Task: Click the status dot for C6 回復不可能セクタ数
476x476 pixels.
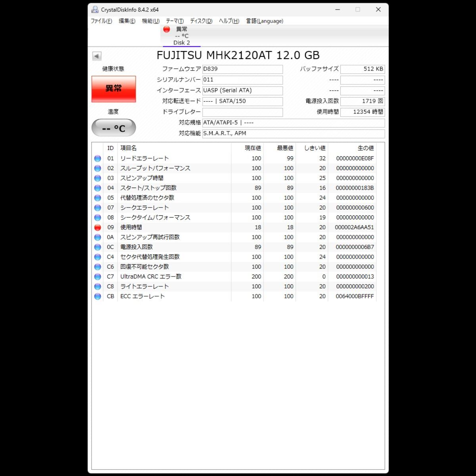Action: tap(98, 267)
